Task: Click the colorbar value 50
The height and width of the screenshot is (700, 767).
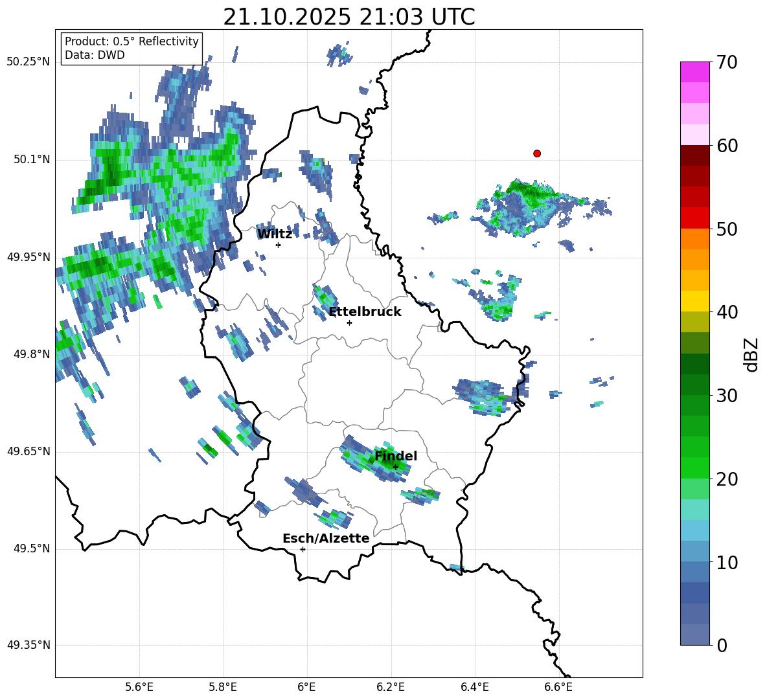Action: click(x=727, y=229)
